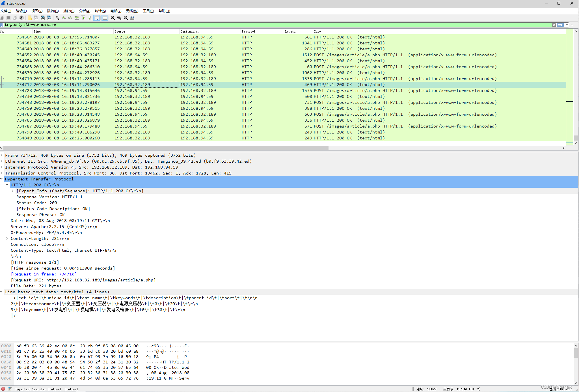The height and width of the screenshot is (392, 579).
Task: Save the capture file icon
Action: [36, 18]
